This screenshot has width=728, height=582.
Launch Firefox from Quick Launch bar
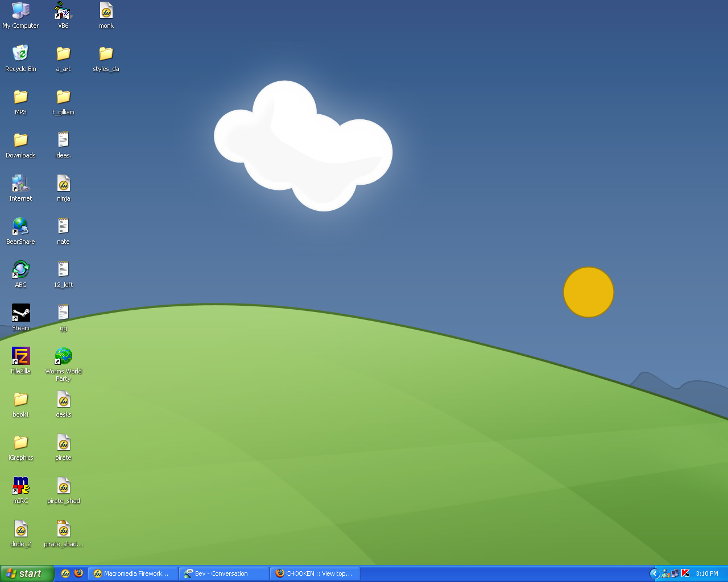click(78, 573)
